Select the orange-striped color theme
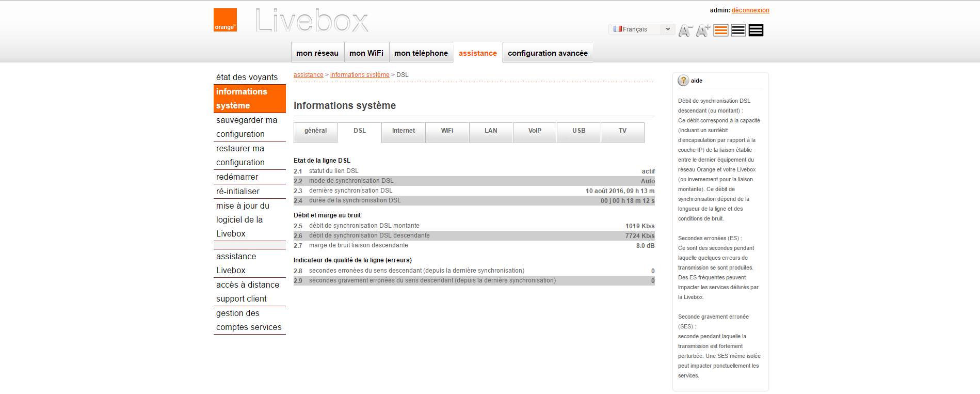The height and width of the screenshot is (394, 980). coord(721,30)
